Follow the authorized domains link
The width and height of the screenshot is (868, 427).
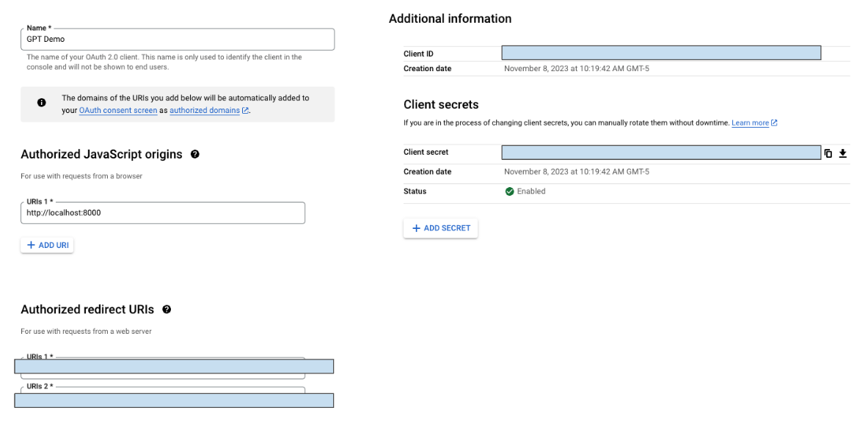206,110
